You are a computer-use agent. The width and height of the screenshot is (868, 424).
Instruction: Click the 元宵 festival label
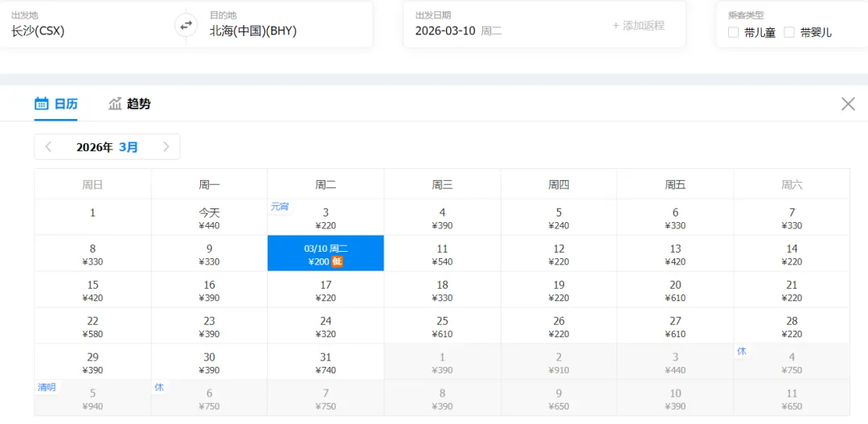(279, 207)
